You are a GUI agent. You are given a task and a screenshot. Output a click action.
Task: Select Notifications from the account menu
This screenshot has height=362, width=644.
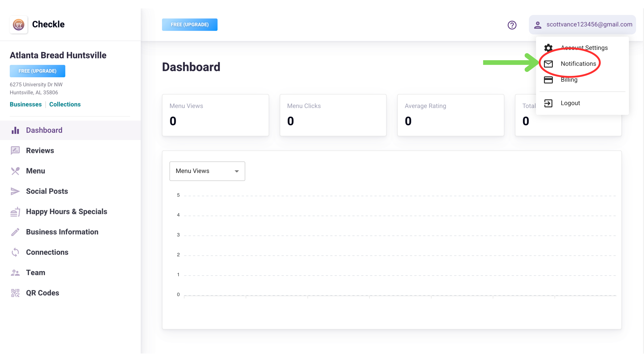[x=582, y=64]
